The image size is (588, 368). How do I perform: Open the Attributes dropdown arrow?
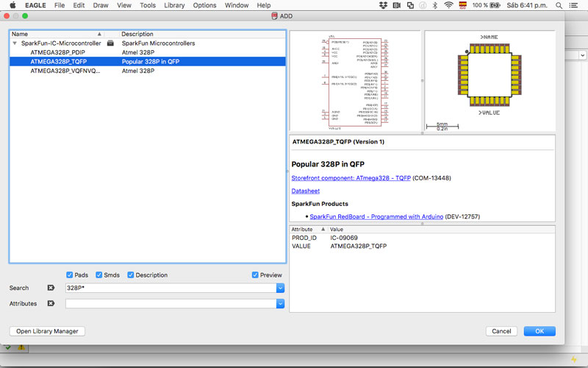point(280,303)
